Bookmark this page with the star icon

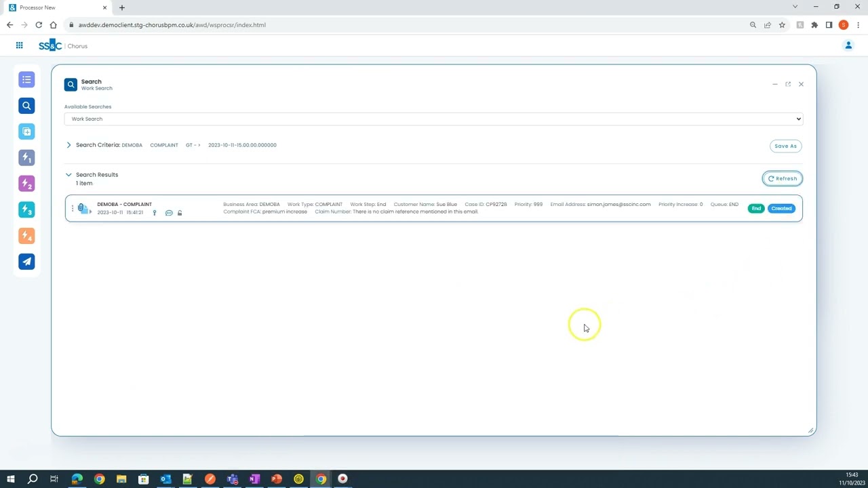pyautogui.click(x=782, y=25)
